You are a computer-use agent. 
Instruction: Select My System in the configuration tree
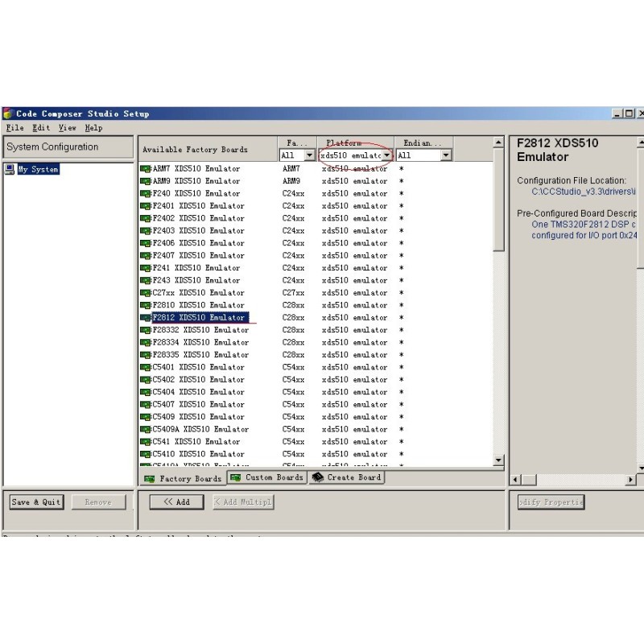coord(38,169)
